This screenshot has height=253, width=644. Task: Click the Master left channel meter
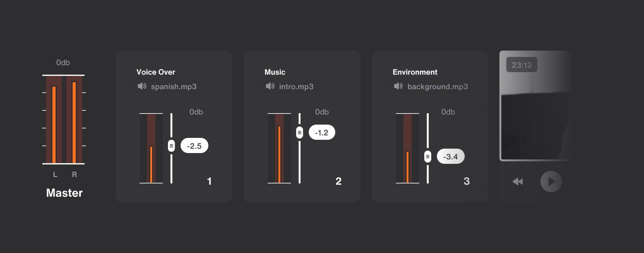point(54,120)
